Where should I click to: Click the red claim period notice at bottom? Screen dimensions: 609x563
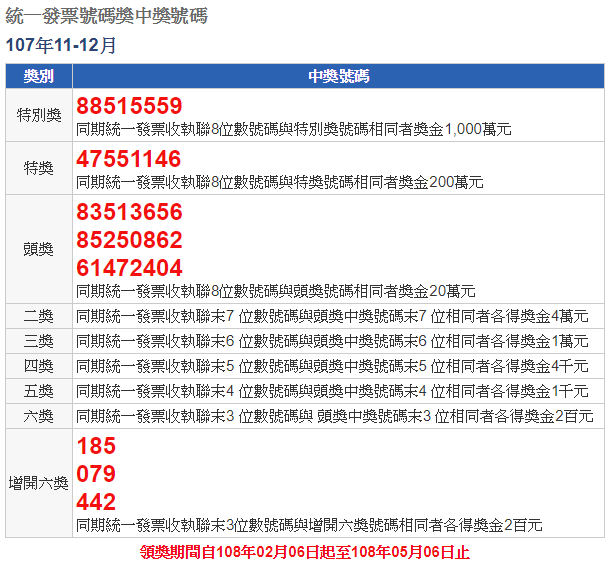point(304,552)
